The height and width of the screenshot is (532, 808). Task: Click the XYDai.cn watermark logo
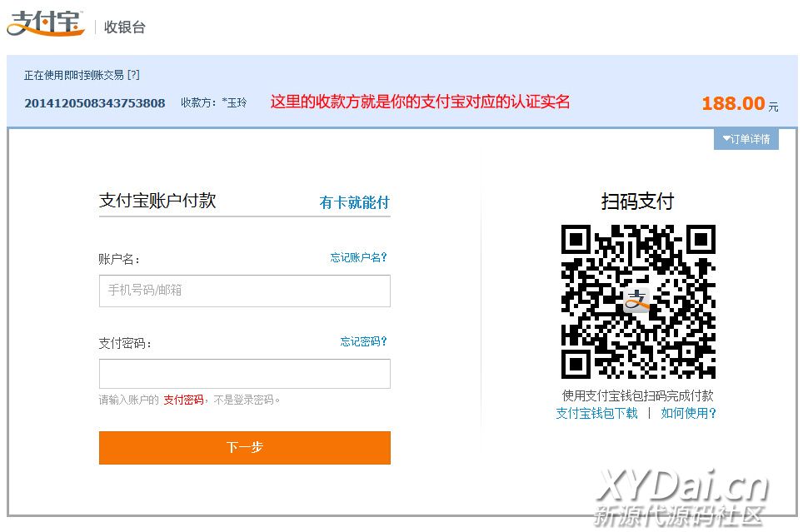(x=681, y=497)
